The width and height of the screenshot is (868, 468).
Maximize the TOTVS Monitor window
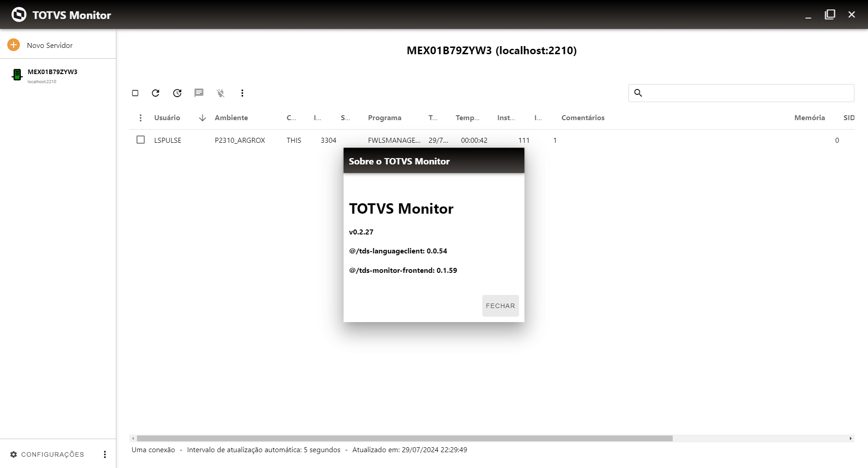tap(830, 14)
